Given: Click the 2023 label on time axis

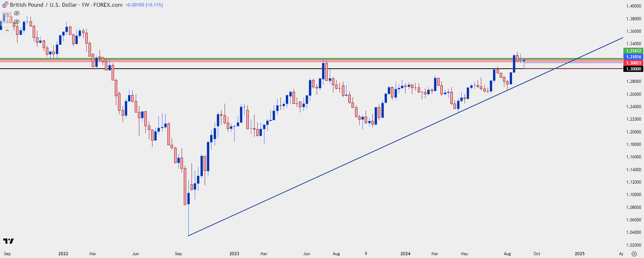Looking at the screenshot, I should (x=234, y=254).
